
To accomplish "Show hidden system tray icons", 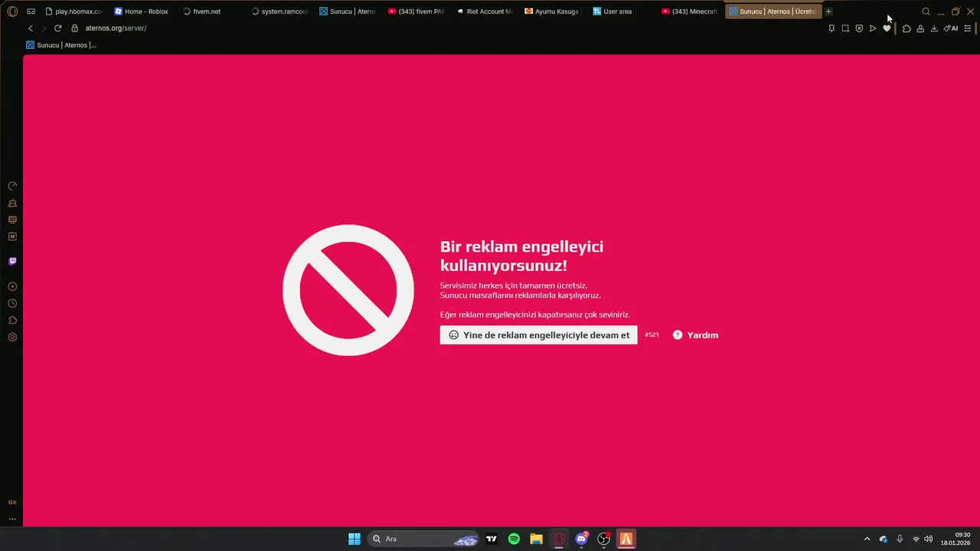I will (867, 539).
